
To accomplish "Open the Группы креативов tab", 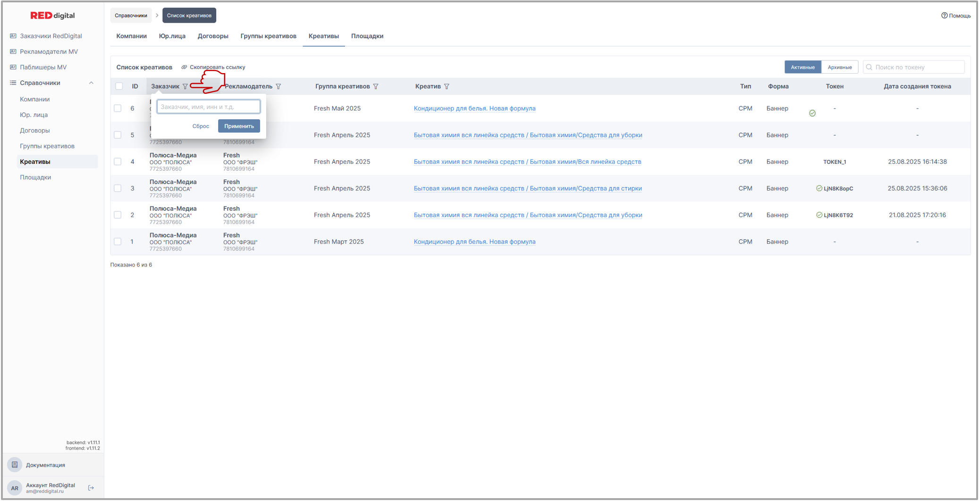I will pyautogui.click(x=268, y=36).
